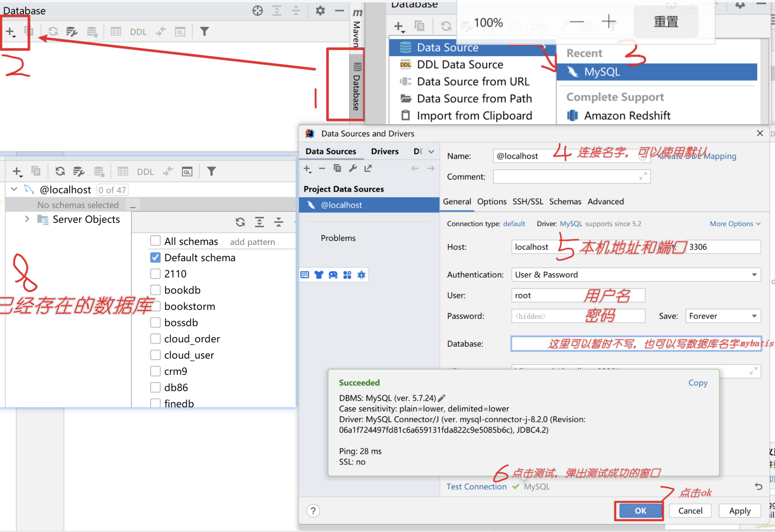Image resolution: width=775 pixels, height=532 pixels.
Task: Click the Copy link in Succeeded popup
Action: click(698, 383)
